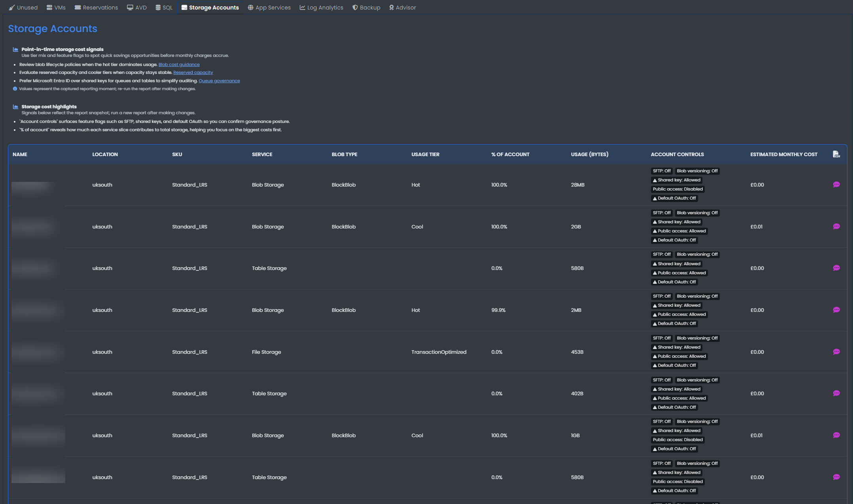Image resolution: width=853 pixels, height=504 pixels.
Task: Click Public access: Allowed badge in 2GB row
Action: click(x=679, y=231)
